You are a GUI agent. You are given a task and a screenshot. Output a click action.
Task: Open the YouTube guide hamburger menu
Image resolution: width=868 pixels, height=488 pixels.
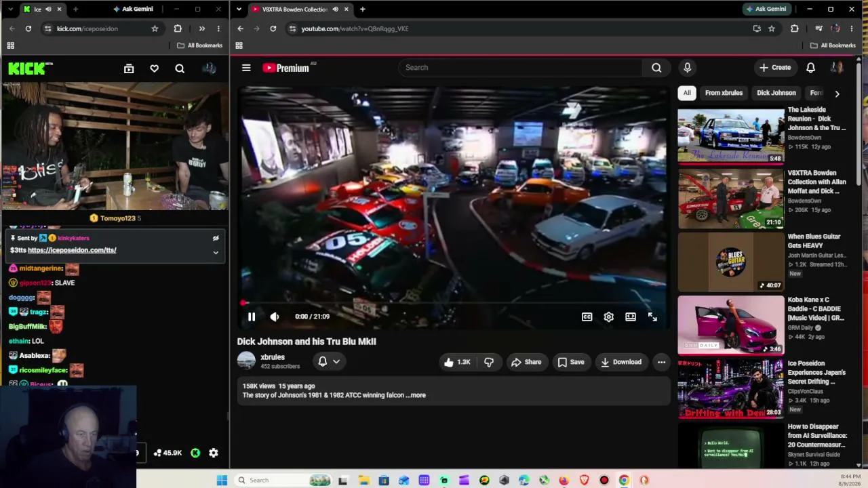[x=246, y=68]
